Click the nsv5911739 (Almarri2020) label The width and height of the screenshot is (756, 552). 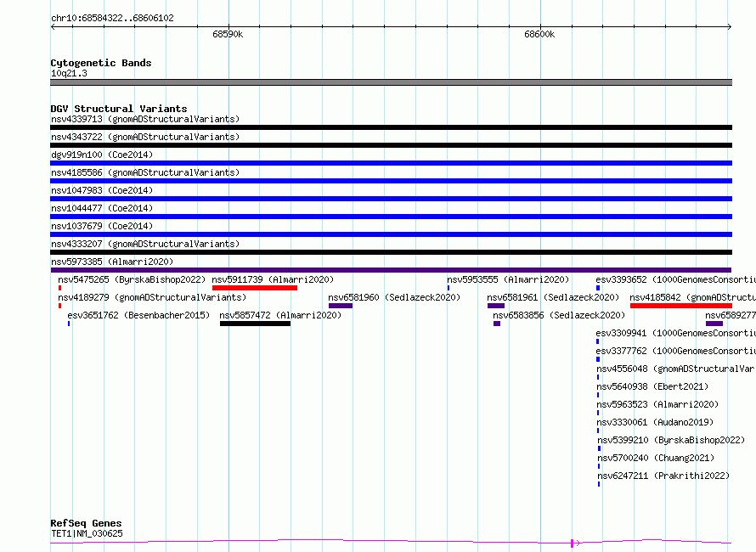coord(273,279)
